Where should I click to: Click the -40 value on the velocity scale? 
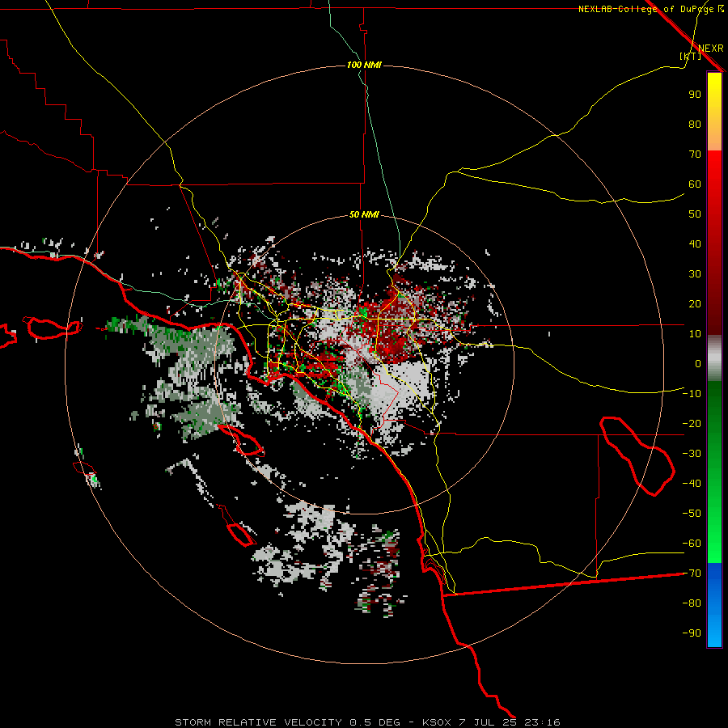692,484
